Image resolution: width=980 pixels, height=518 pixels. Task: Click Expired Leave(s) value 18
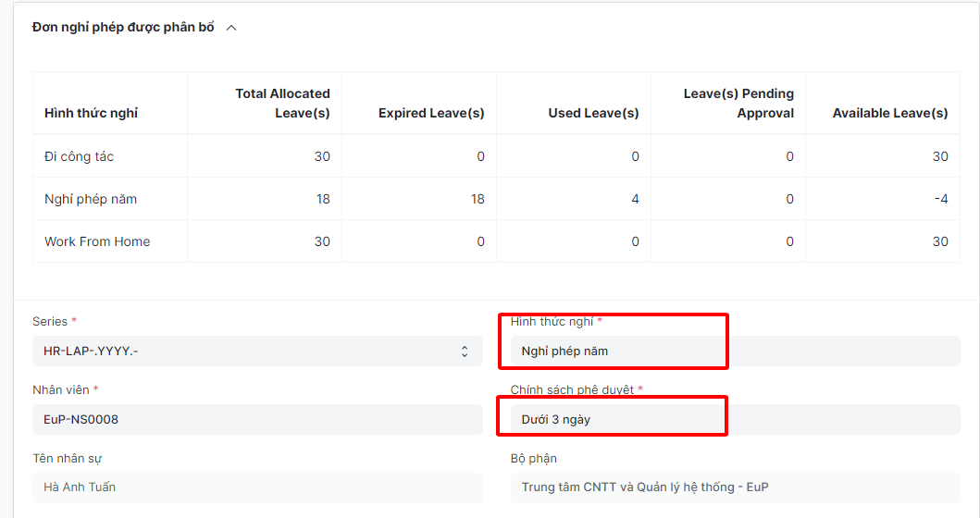[477, 199]
